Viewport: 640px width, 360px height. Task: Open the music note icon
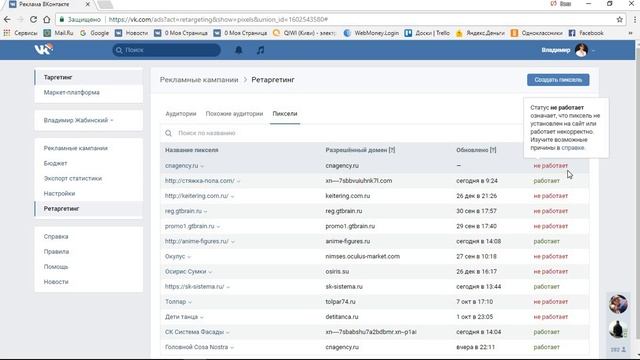(260, 50)
